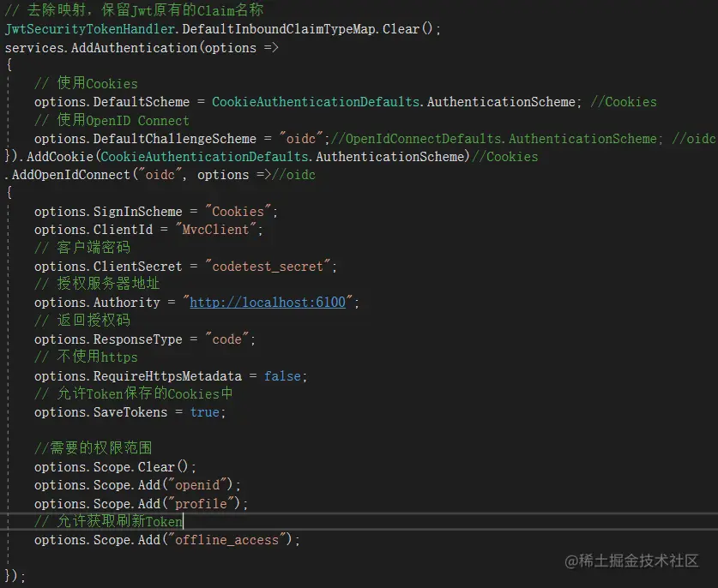
Task: Click the "Cookies" string of SignInScheme
Action: pyautogui.click(x=238, y=212)
